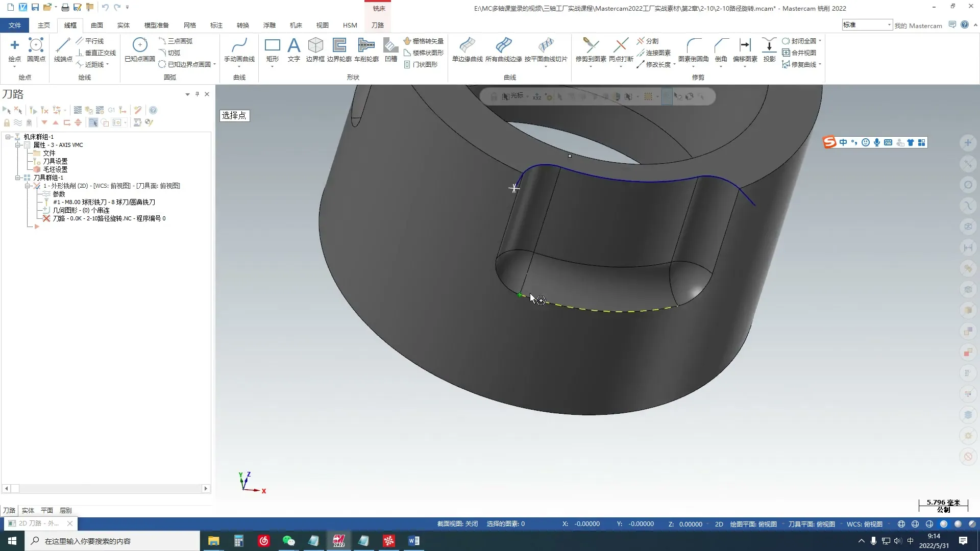980x551 pixels.
Task: Click the 修改长度 modify length button
Action: (x=657, y=64)
